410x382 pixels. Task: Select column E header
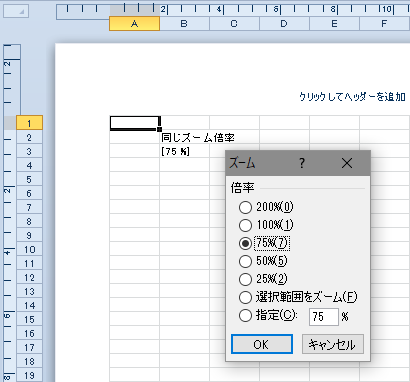(x=334, y=24)
